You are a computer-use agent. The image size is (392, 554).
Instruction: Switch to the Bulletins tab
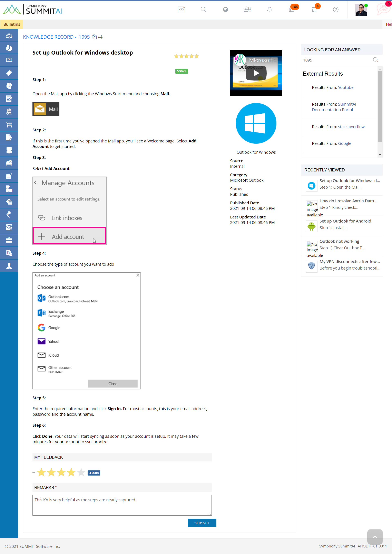click(12, 24)
